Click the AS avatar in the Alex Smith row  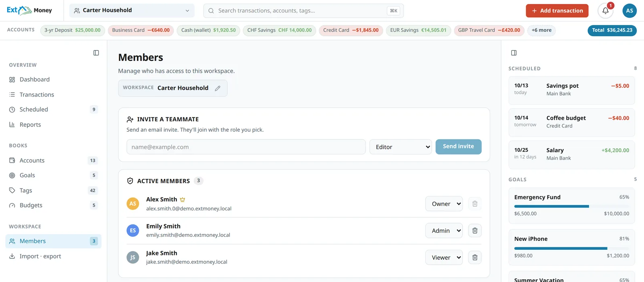[x=133, y=204]
